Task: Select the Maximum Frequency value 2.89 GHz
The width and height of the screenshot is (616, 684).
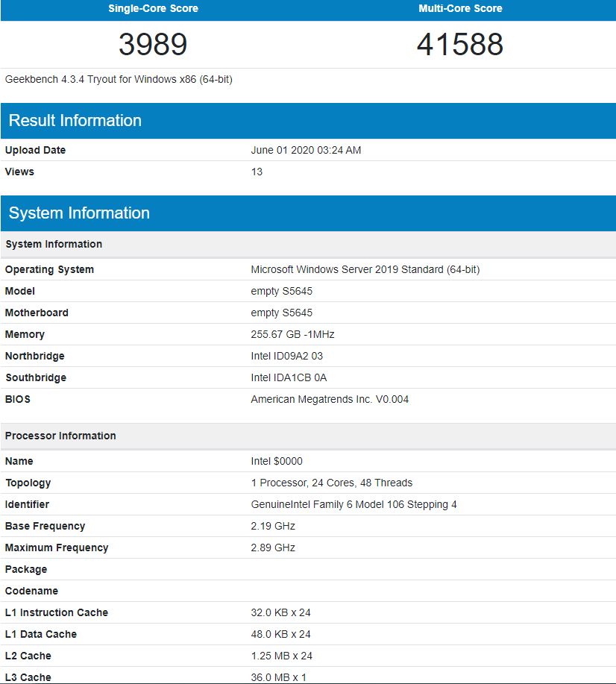Action: click(x=273, y=548)
